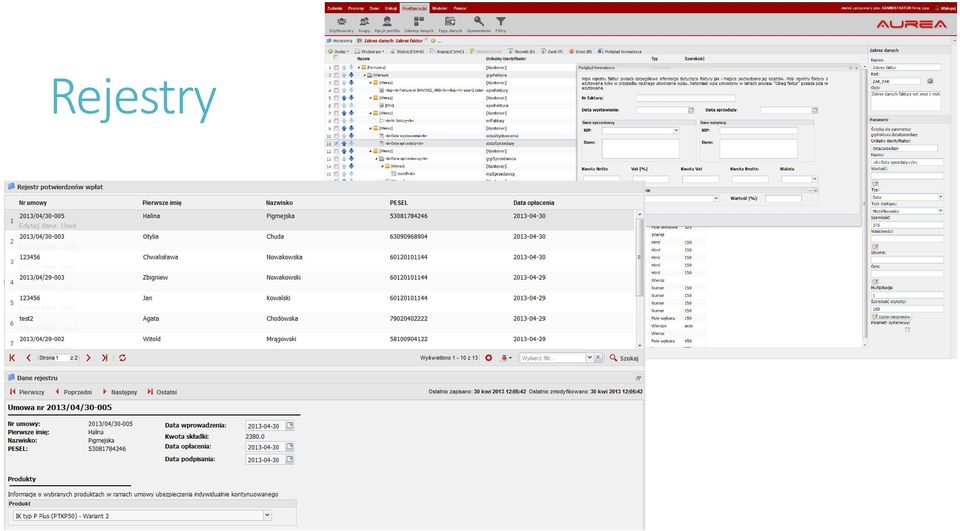Open the Data sprzedaży calendar in form preview
Screen dimensions: 960x531
[815, 110]
